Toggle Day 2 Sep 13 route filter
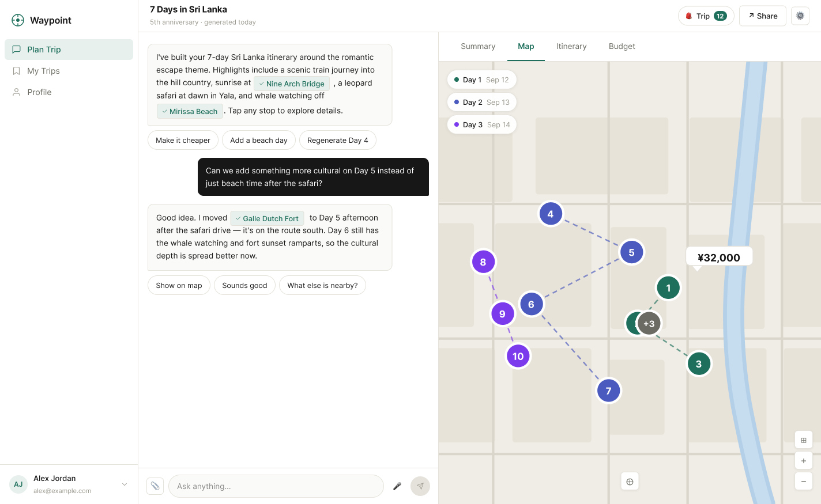The image size is (821, 504). [x=482, y=102]
